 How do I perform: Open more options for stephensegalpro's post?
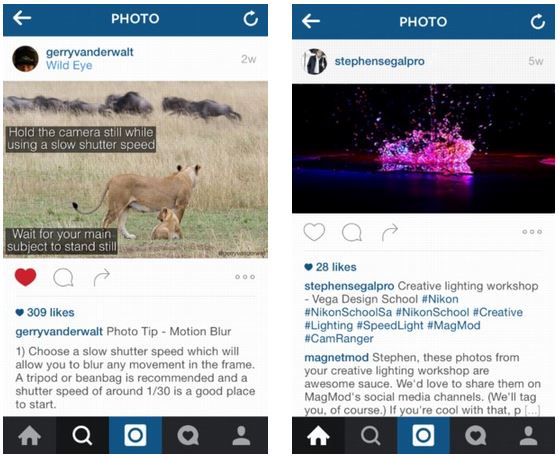click(532, 232)
